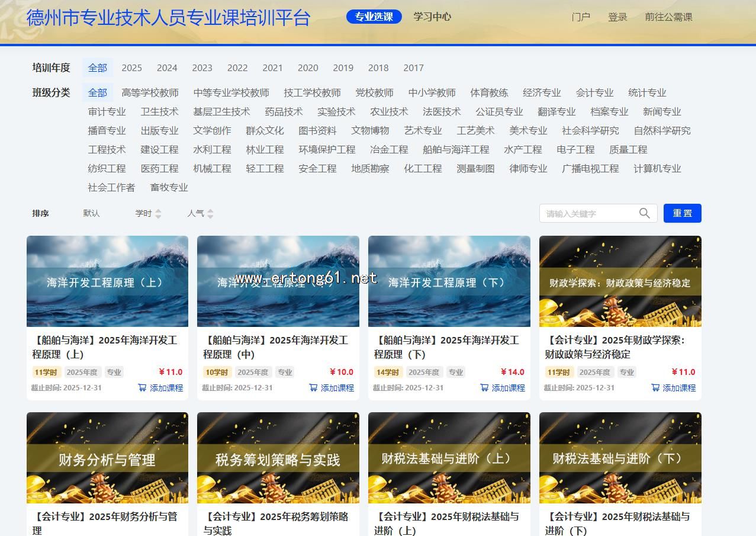Choose 会计专业 class category
756x536 pixels.
(x=594, y=93)
